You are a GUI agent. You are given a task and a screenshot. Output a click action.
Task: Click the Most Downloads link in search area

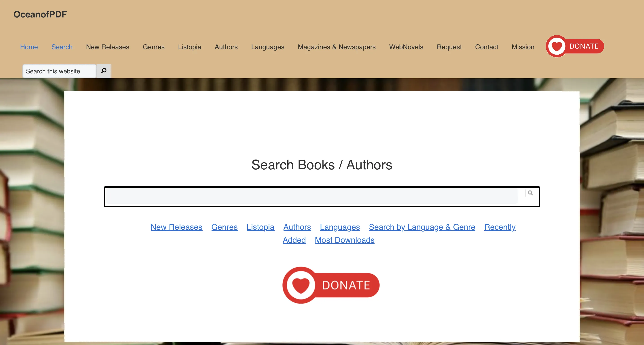pyautogui.click(x=345, y=239)
